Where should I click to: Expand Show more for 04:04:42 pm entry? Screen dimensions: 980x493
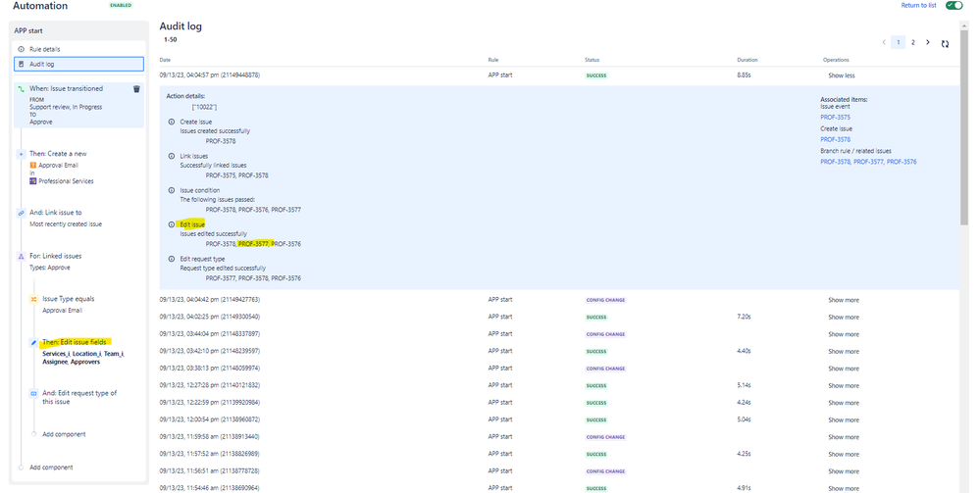(x=844, y=300)
